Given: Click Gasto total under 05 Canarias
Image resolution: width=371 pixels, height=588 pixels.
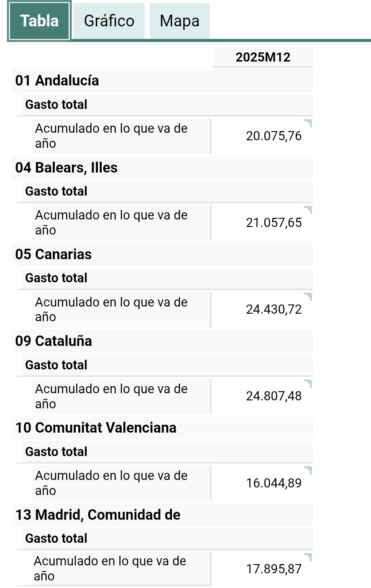Looking at the screenshot, I should click(56, 278).
